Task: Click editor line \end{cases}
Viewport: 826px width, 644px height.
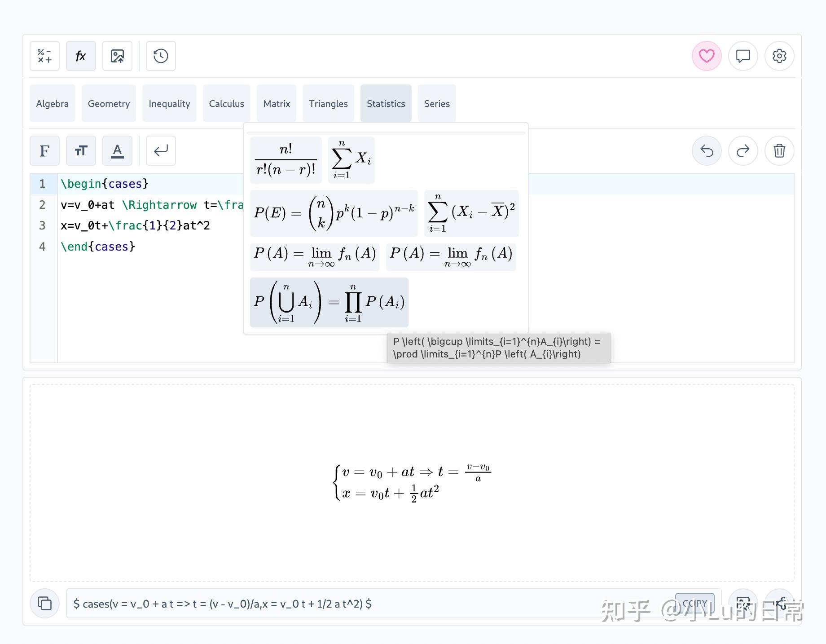Action: [98, 247]
